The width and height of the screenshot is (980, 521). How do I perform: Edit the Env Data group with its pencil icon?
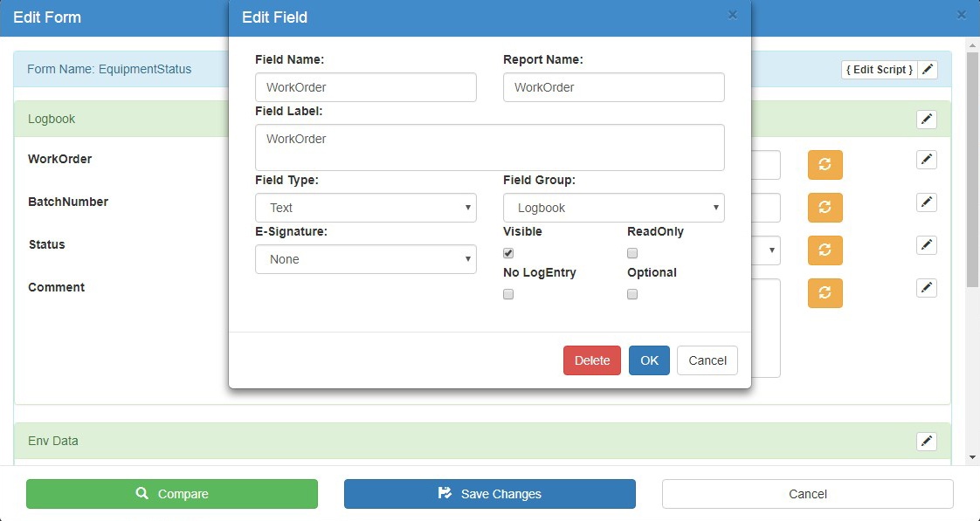point(927,442)
